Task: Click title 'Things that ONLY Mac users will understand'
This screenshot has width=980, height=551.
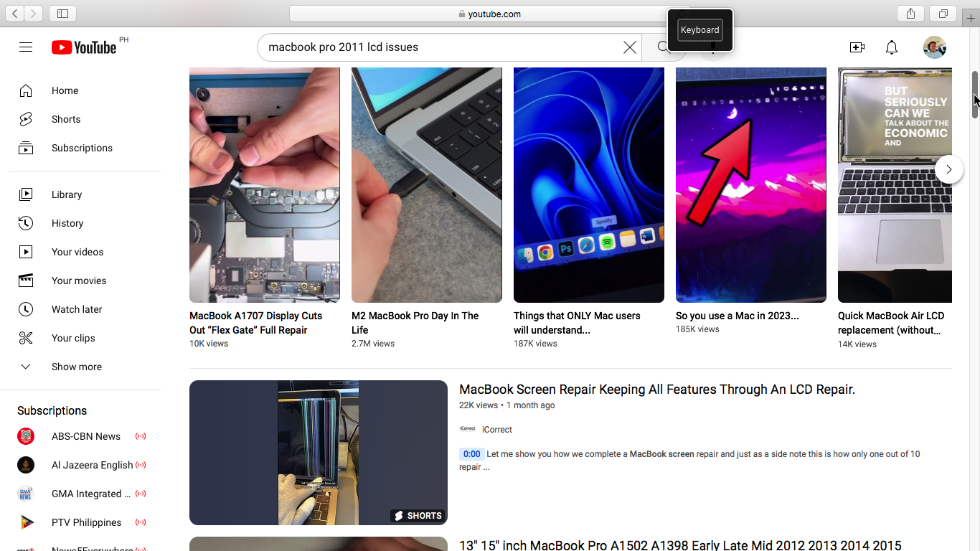Action: [x=577, y=323]
